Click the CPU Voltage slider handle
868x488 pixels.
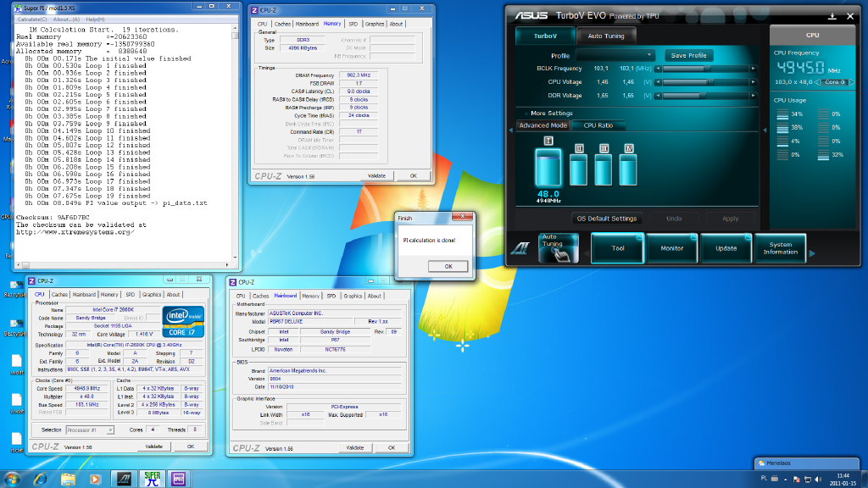coord(711,82)
